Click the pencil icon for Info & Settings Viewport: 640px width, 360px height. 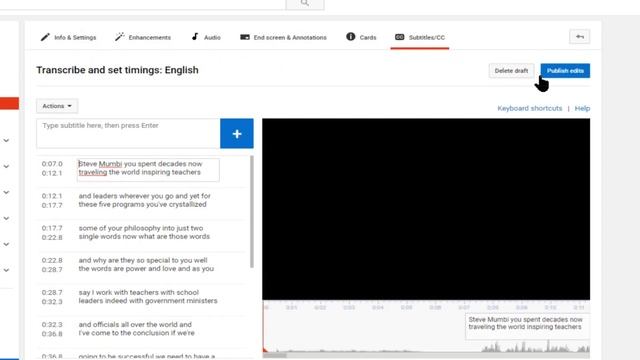[45, 37]
